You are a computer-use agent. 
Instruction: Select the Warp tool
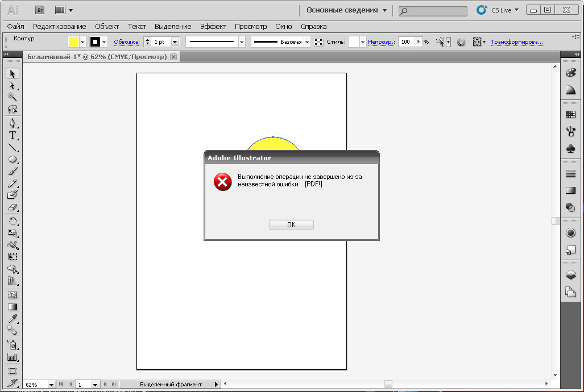click(13, 245)
